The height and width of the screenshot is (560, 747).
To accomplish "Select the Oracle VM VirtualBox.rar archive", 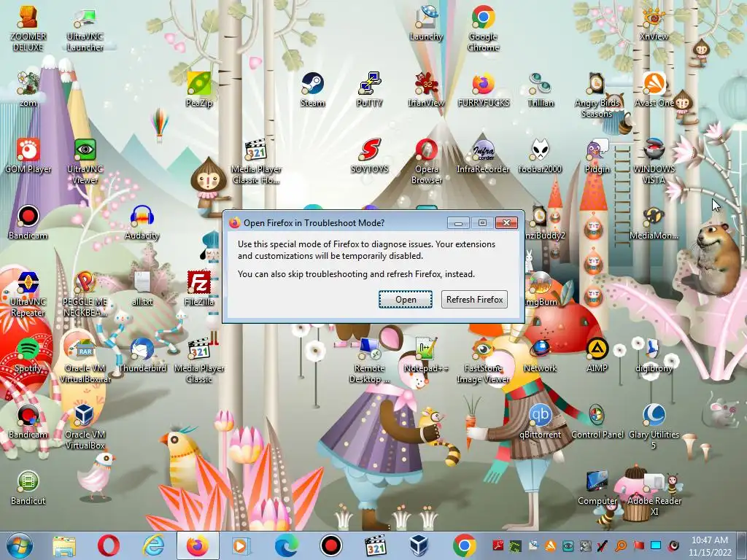I will click(85, 359).
